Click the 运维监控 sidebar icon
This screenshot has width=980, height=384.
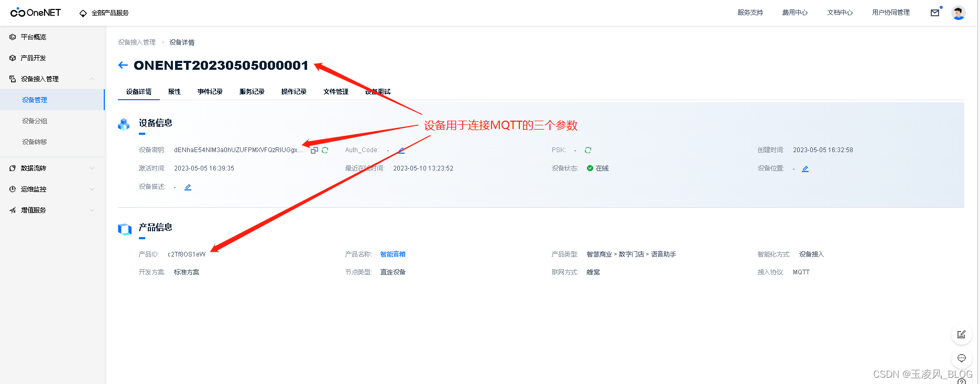(13, 189)
